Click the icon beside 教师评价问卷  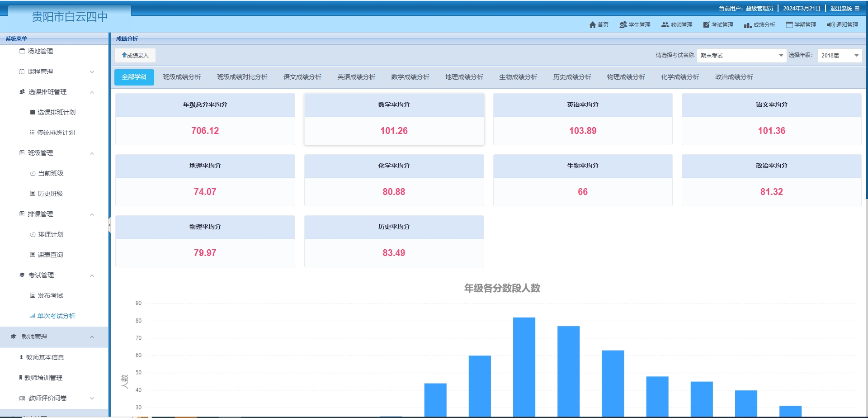22,398
